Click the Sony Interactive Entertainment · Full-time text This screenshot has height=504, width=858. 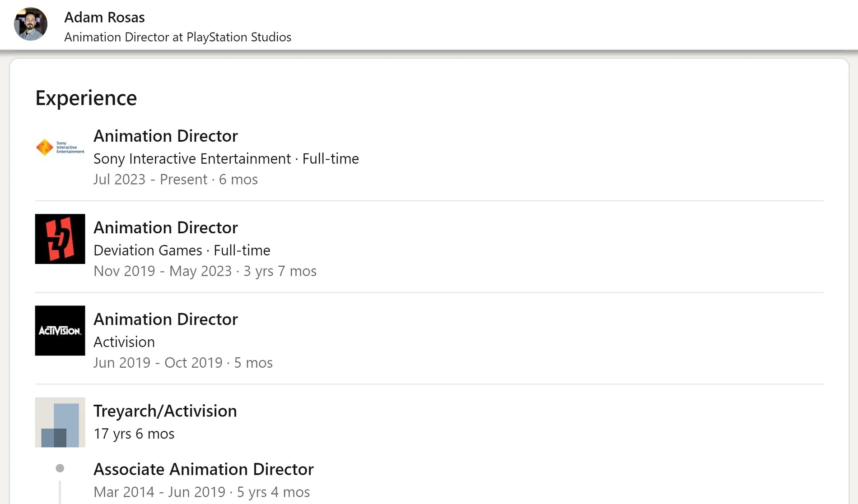(226, 159)
